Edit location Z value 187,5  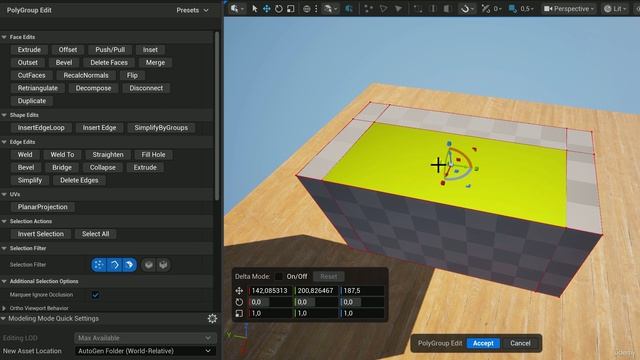(362, 291)
